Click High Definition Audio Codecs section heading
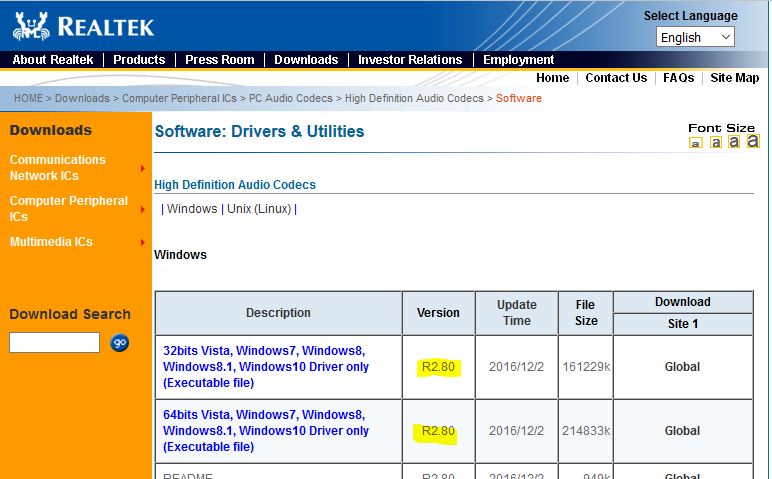Screen dimensions: 772x479 pyautogui.click(x=235, y=185)
